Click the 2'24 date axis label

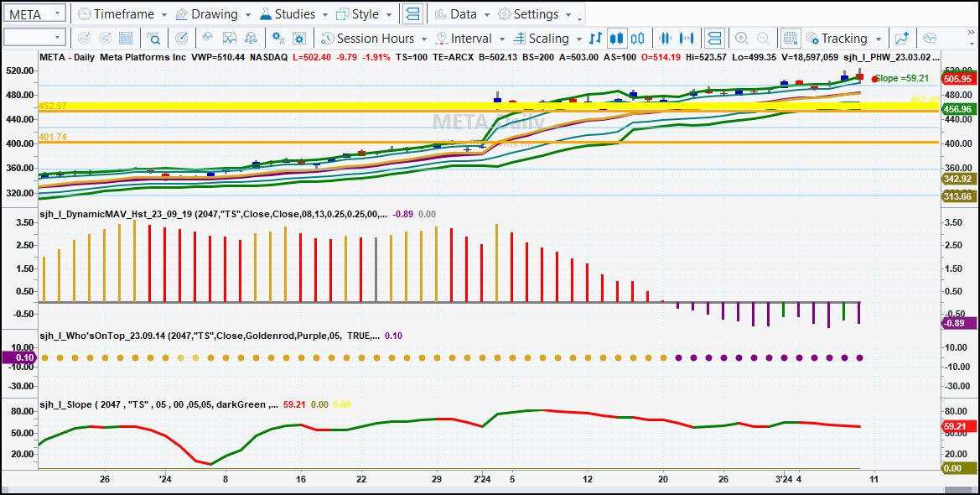coord(482,479)
